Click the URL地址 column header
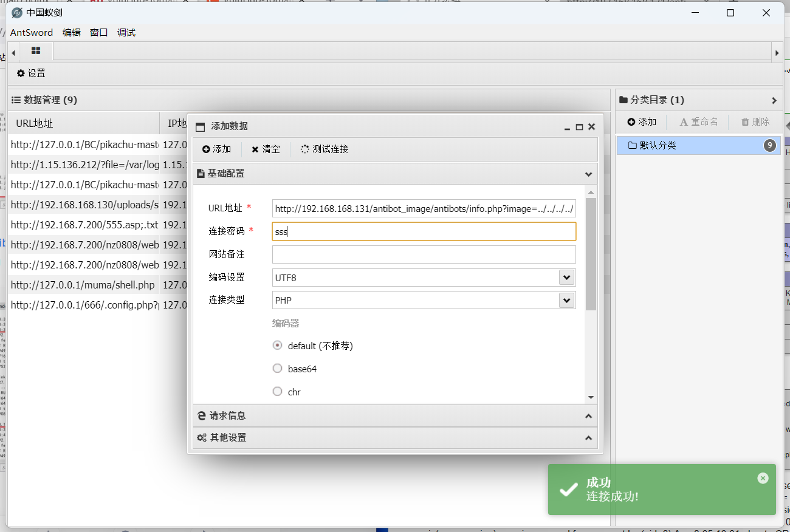This screenshot has height=532, width=790. pos(83,123)
